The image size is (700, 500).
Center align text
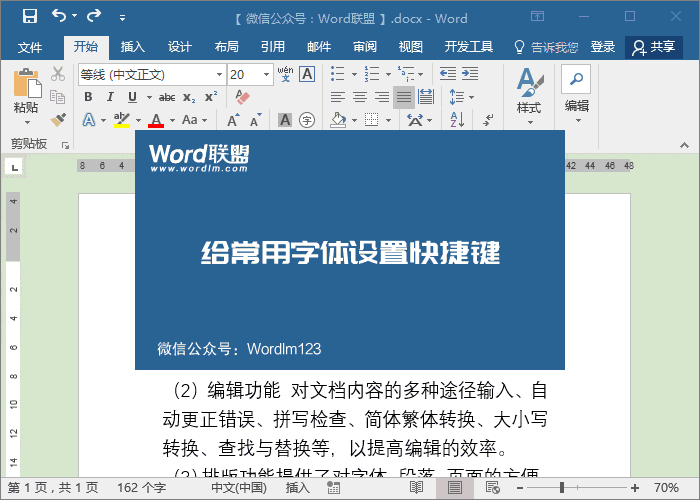[x=360, y=97]
